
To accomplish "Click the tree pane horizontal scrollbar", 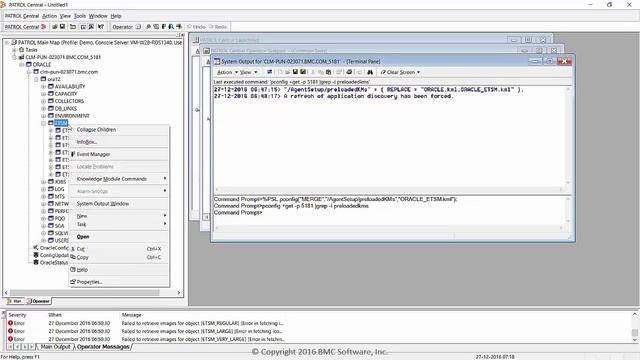I will [84, 293].
